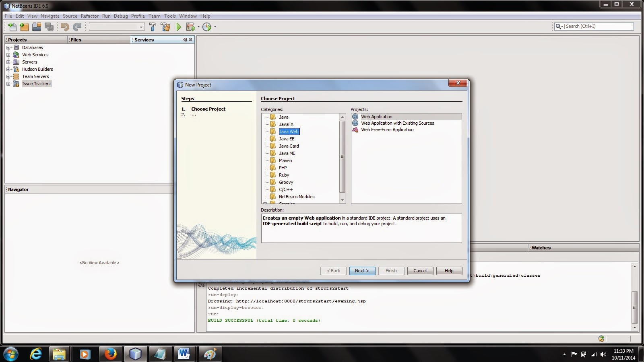This screenshot has width=644, height=362.
Task: Click the output window side icon
Action: (x=201, y=285)
